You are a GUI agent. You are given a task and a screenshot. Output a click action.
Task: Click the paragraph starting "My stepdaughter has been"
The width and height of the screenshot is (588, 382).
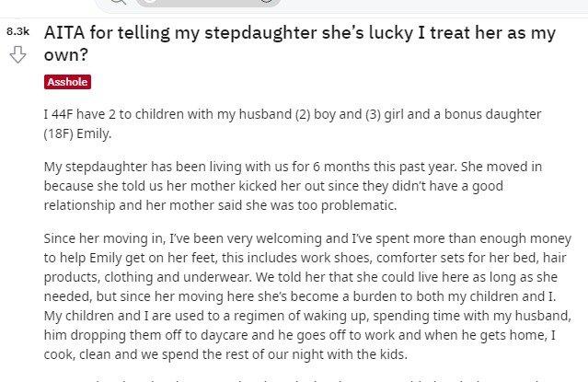point(293,186)
